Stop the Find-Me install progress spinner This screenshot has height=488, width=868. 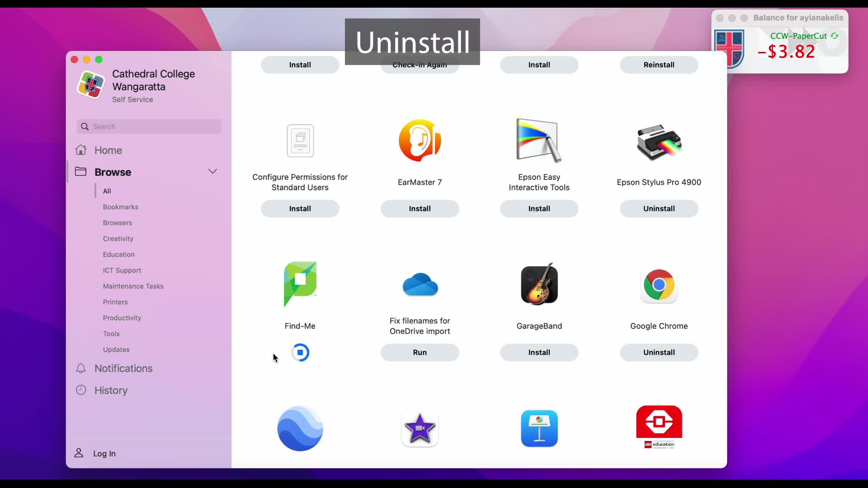(300, 352)
